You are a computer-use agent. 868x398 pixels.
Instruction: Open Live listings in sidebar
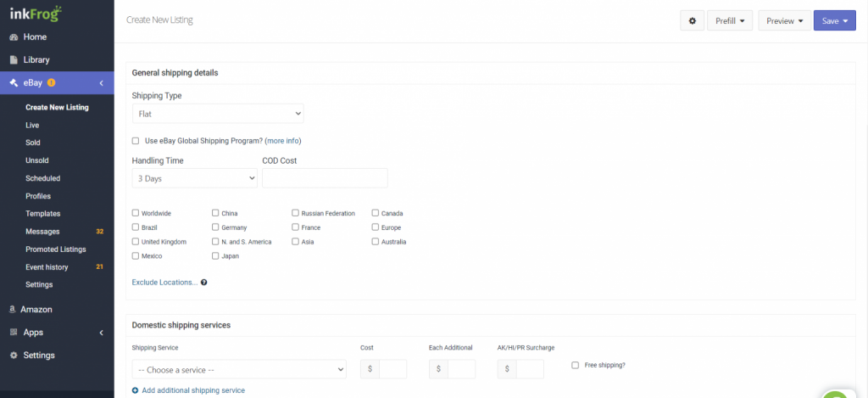click(x=32, y=126)
